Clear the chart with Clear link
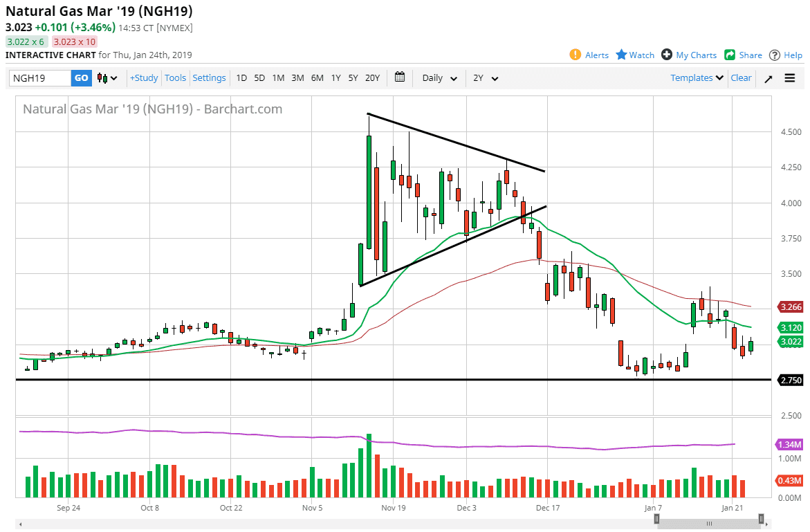 (741, 77)
